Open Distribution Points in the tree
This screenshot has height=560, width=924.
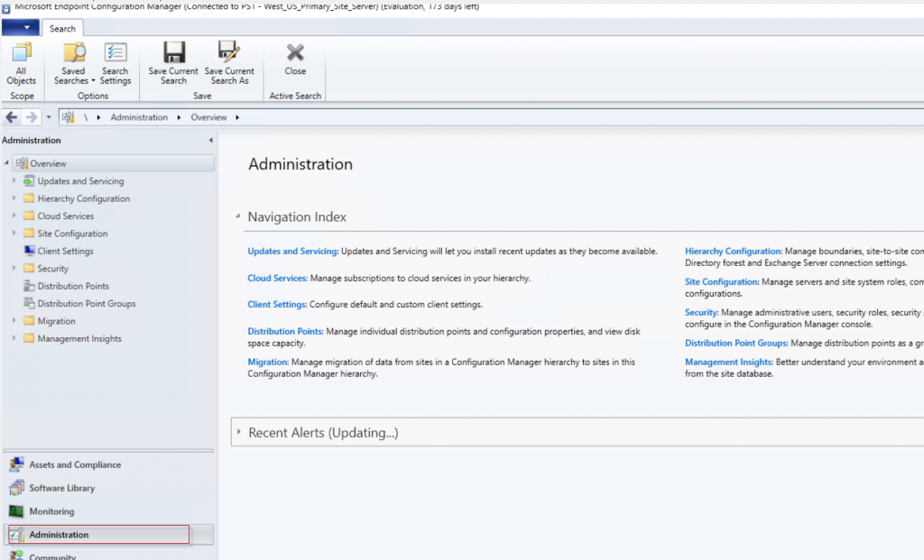pos(72,286)
